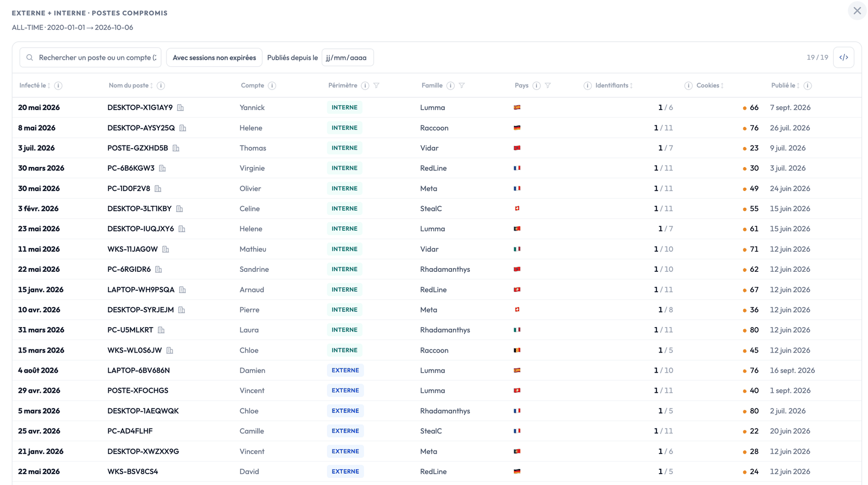Image resolution: width=868 pixels, height=485 pixels.
Task: Show info for Nom du poste column
Action: [x=161, y=86]
